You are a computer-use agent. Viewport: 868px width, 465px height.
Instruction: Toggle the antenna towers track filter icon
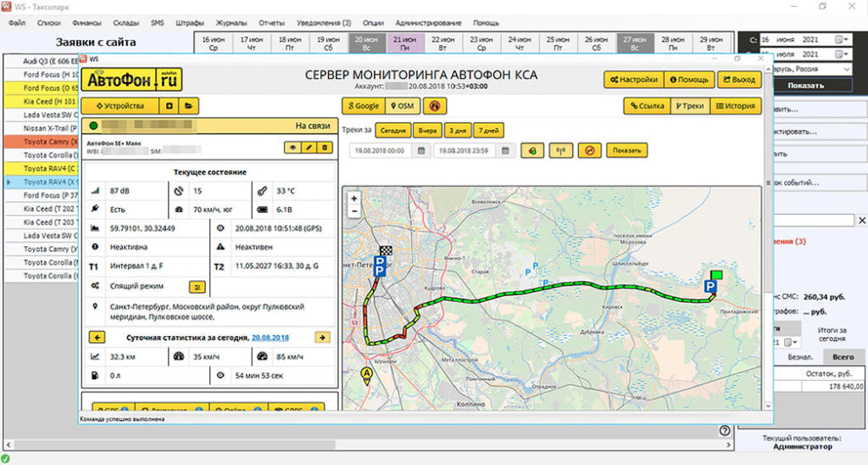click(561, 150)
